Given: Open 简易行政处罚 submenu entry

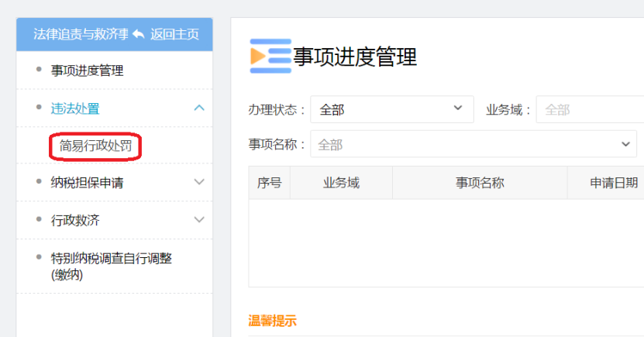Looking at the screenshot, I should pyautogui.click(x=95, y=146).
